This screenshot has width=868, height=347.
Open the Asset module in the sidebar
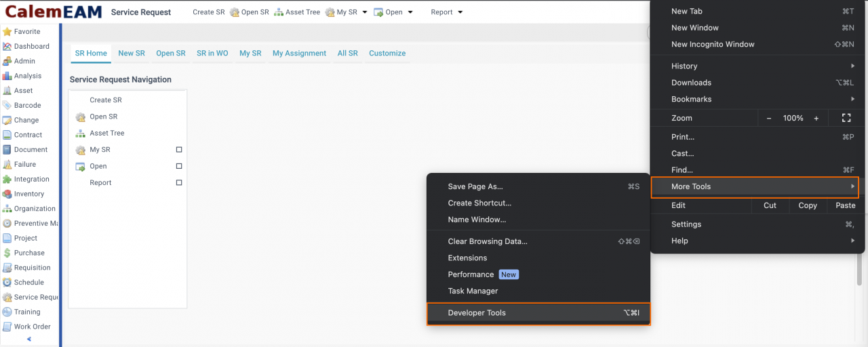[18, 90]
